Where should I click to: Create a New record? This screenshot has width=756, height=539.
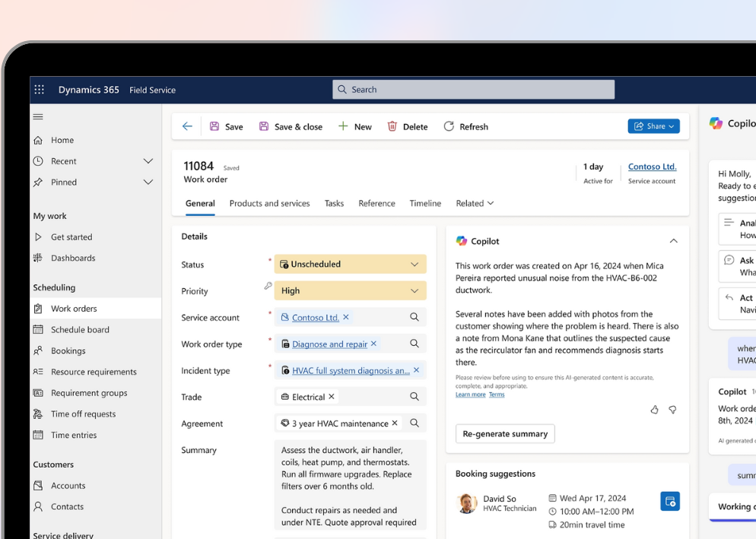click(x=355, y=126)
